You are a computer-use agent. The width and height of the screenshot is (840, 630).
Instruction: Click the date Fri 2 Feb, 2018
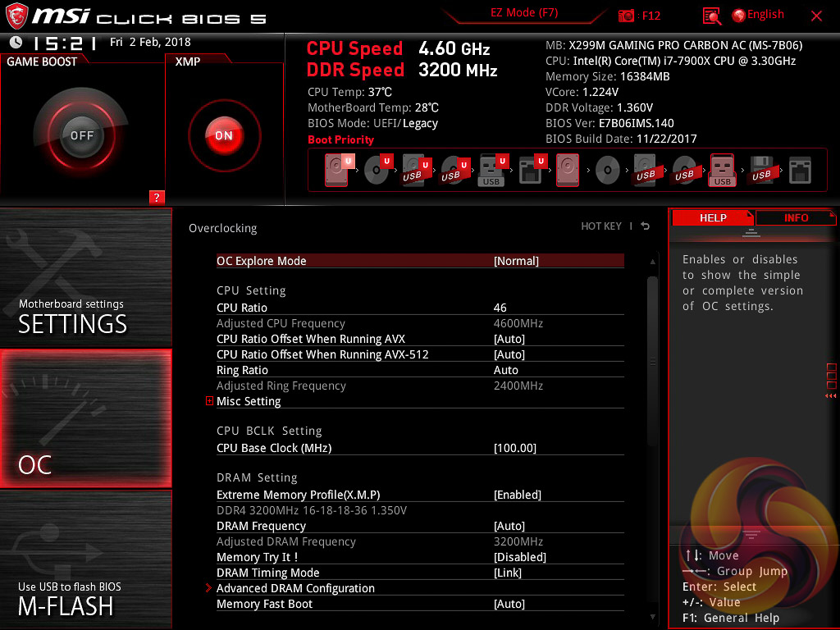[x=150, y=42]
